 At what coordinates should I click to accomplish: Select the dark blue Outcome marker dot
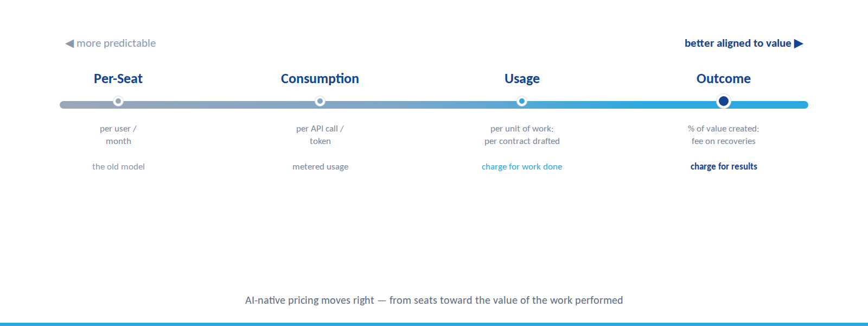click(x=724, y=101)
